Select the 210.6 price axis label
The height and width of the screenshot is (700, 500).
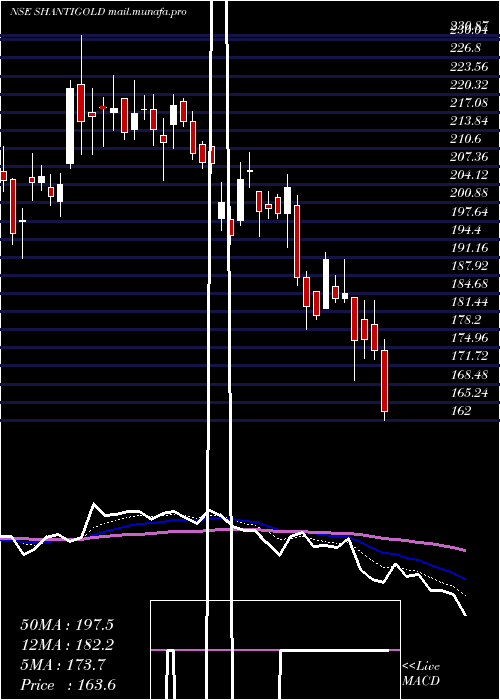point(466,139)
